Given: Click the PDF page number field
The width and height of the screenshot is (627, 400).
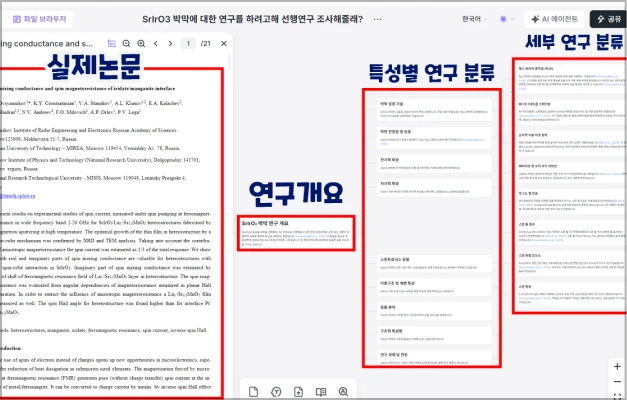Looking at the screenshot, I should coord(188,43).
